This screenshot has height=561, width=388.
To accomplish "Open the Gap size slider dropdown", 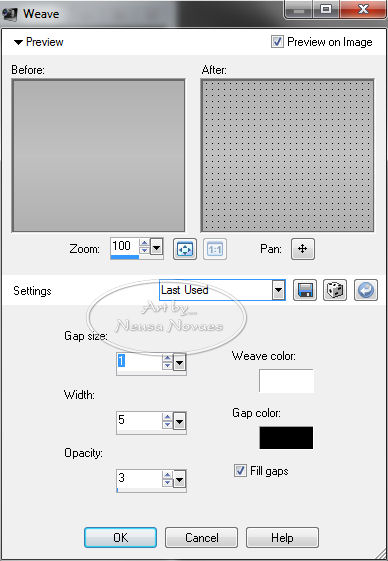I will [179, 362].
